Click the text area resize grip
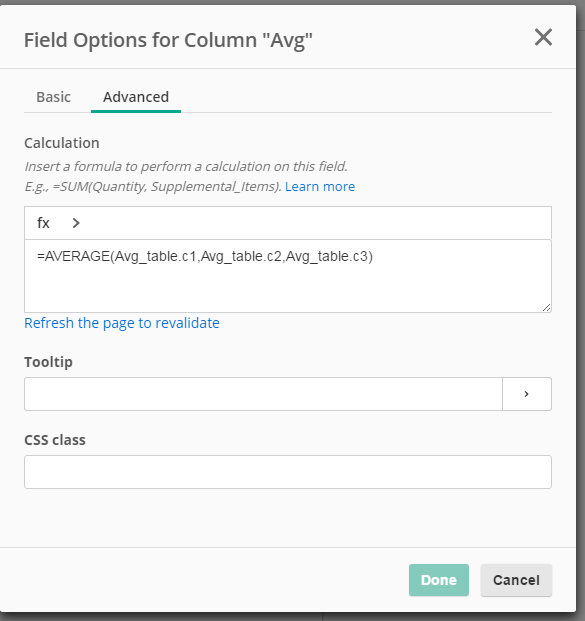The width and height of the screenshot is (585, 621). pos(546,307)
